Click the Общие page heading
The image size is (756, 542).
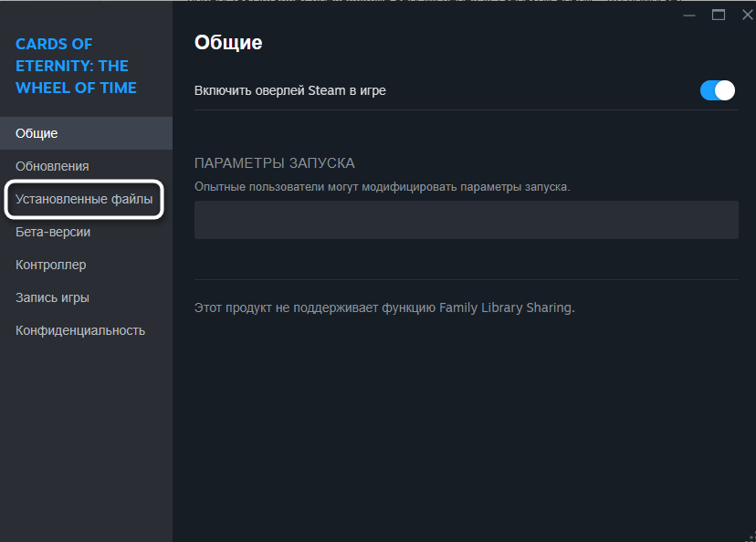point(228,42)
